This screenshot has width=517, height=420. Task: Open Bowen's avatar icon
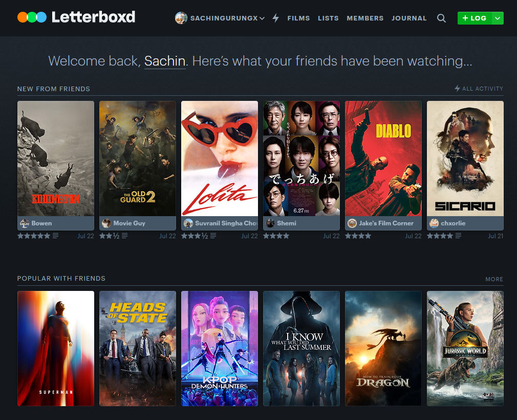point(25,223)
